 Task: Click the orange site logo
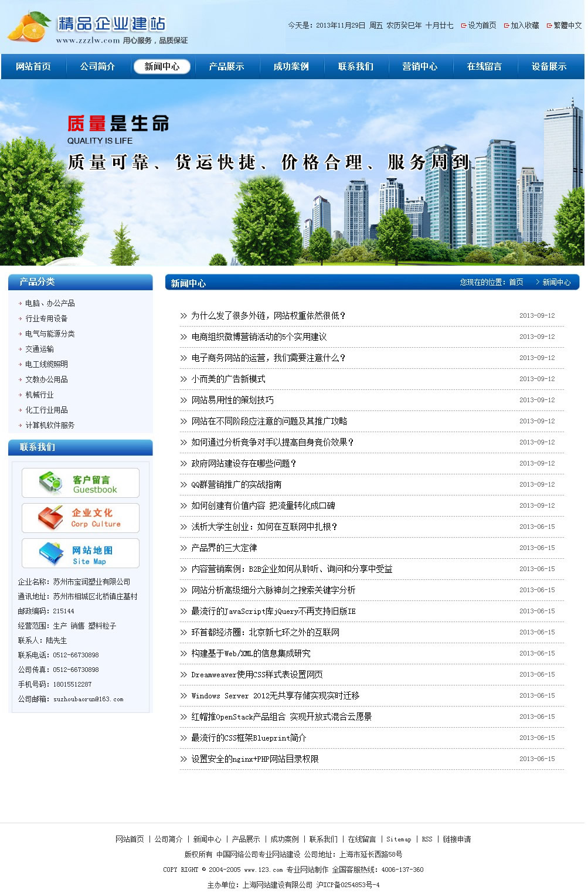point(29,28)
